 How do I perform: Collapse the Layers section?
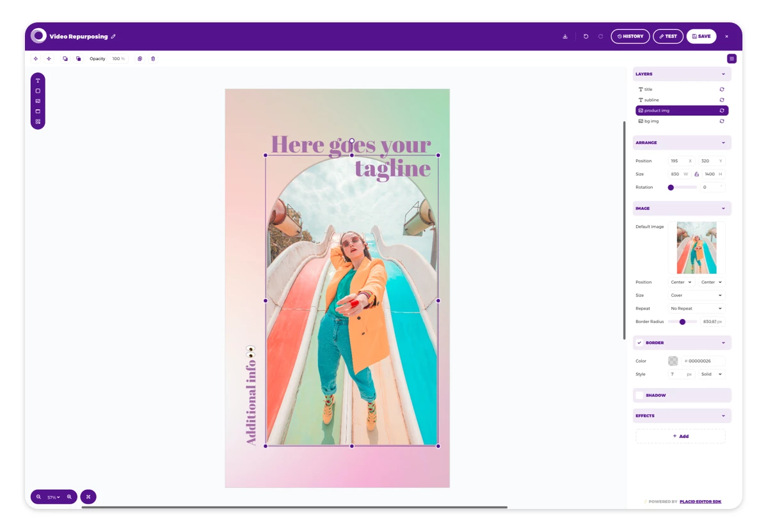(x=723, y=74)
